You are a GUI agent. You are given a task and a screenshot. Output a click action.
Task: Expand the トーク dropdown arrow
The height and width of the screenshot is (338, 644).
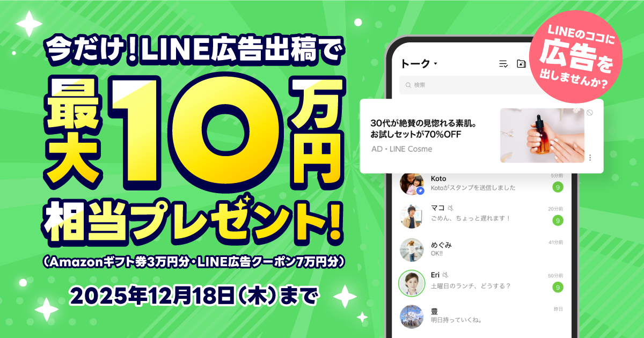pos(436,64)
